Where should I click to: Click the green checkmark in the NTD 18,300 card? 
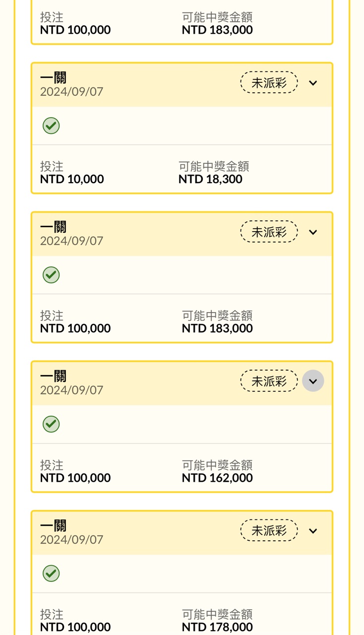point(51,126)
